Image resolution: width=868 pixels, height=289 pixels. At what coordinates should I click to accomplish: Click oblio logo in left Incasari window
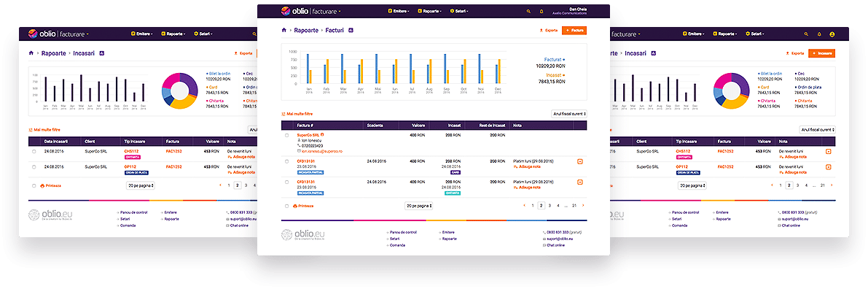42,34
